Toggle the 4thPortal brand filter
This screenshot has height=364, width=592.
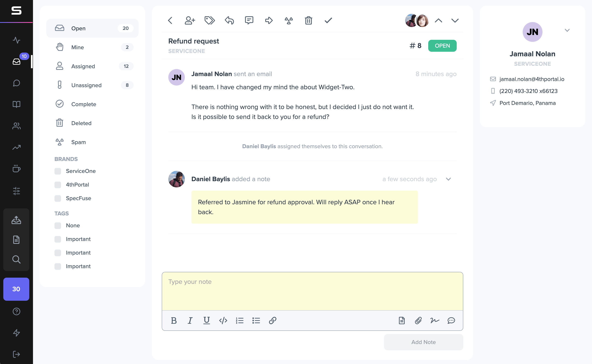(58, 185)
